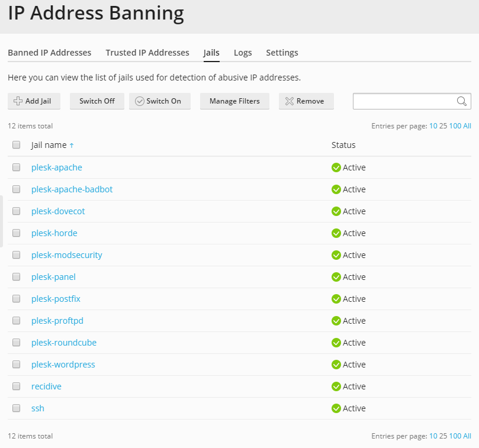
Task: Click the Switch Off button
Action: [x=97, y=101]
